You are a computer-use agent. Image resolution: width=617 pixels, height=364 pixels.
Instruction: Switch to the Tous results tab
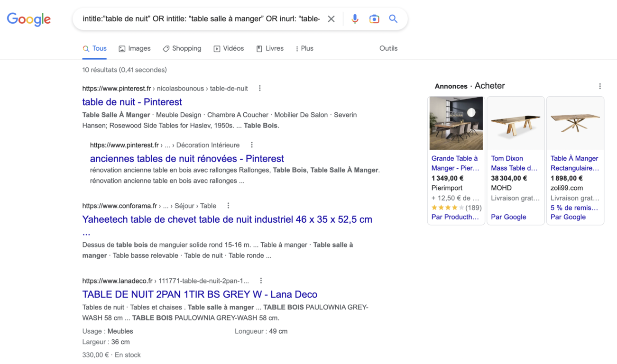pos(98,48)
